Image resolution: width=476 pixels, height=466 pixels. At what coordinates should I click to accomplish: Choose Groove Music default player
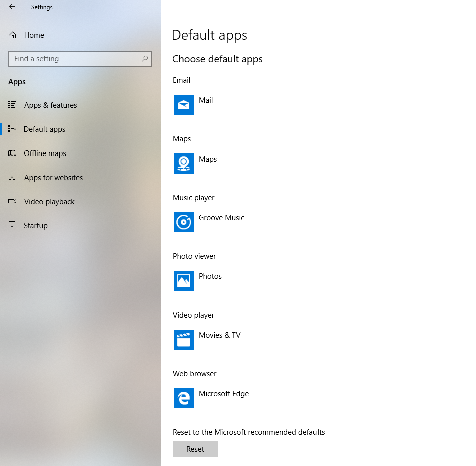(x=221, y=218)
